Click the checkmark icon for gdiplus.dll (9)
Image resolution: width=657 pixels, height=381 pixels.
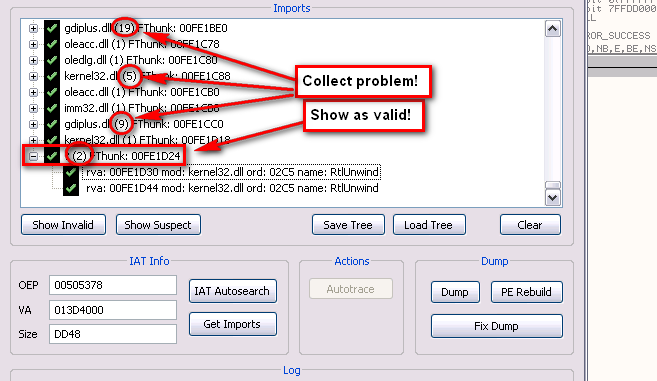(52, 124)
